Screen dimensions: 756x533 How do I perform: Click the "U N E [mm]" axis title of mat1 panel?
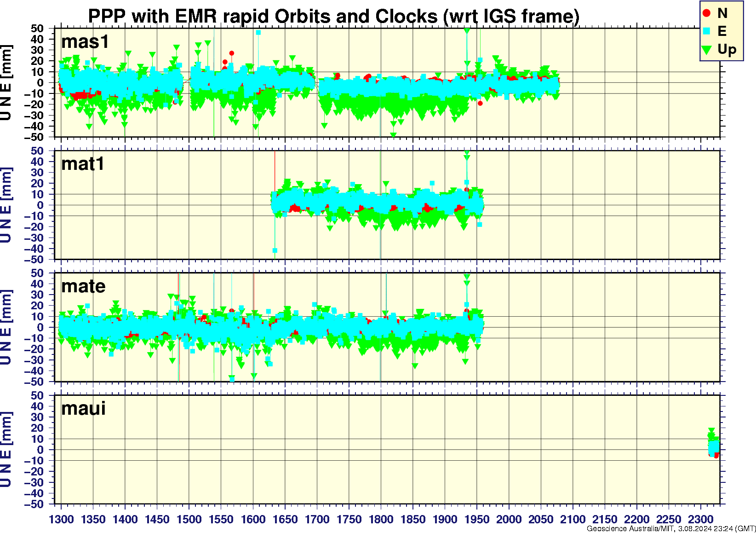[x=6, y=205]
